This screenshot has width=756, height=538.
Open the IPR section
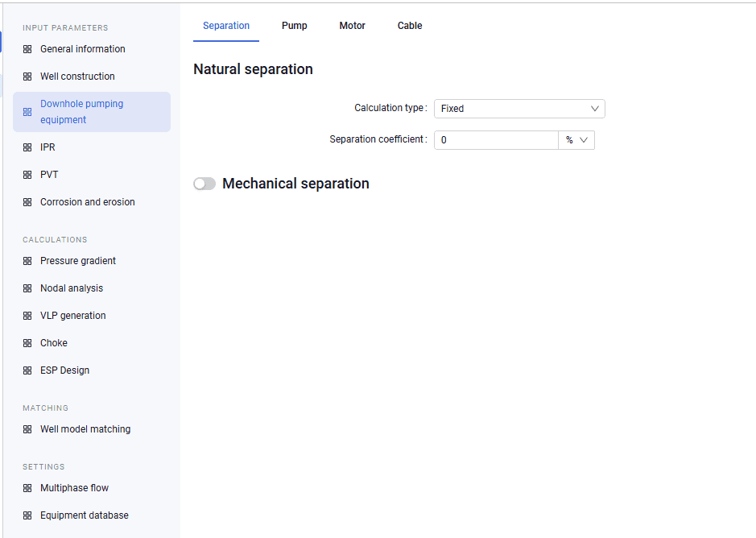(x=92, y=147)
